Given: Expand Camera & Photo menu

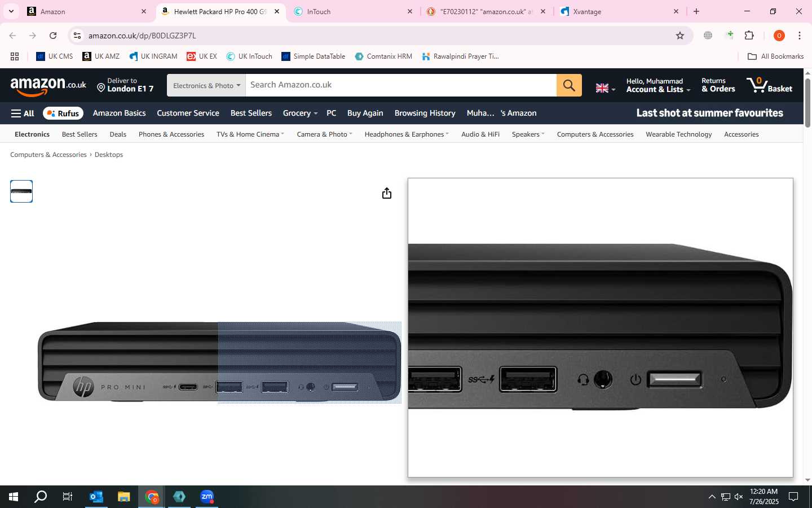Looking at the screenshot, I should coord(324,134).
